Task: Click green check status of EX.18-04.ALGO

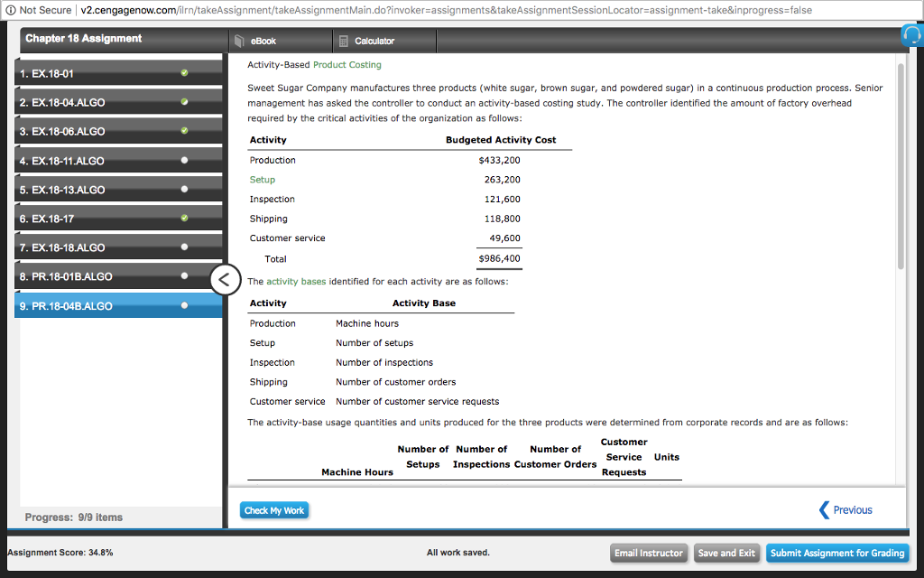Action: [x=184, y=101]
